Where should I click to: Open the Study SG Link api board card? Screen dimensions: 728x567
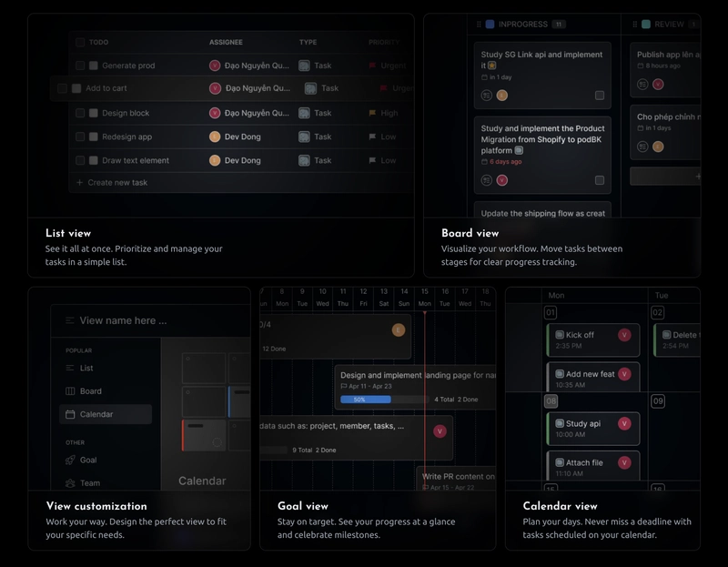point(542,76)
